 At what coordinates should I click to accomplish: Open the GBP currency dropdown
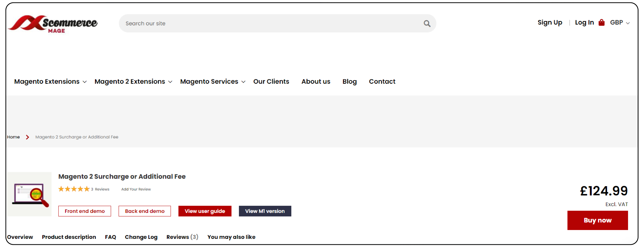pyautogui.click(x=620, y=23)
